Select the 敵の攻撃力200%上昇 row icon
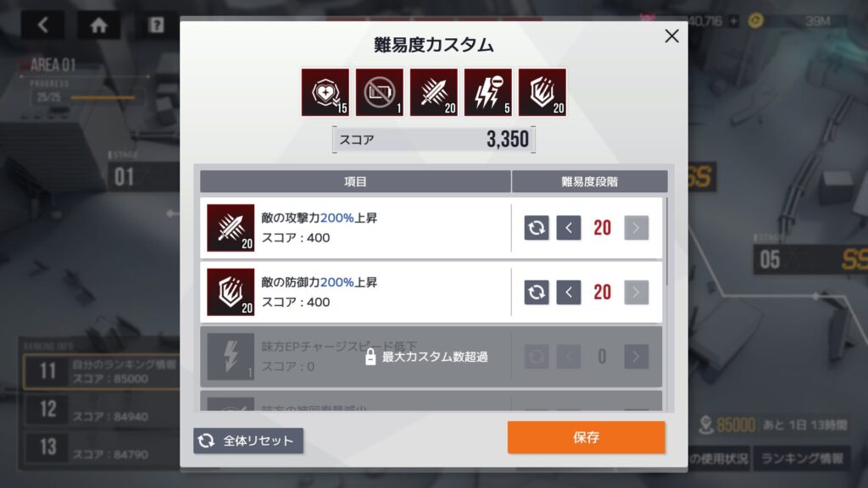 pos(231,228)
